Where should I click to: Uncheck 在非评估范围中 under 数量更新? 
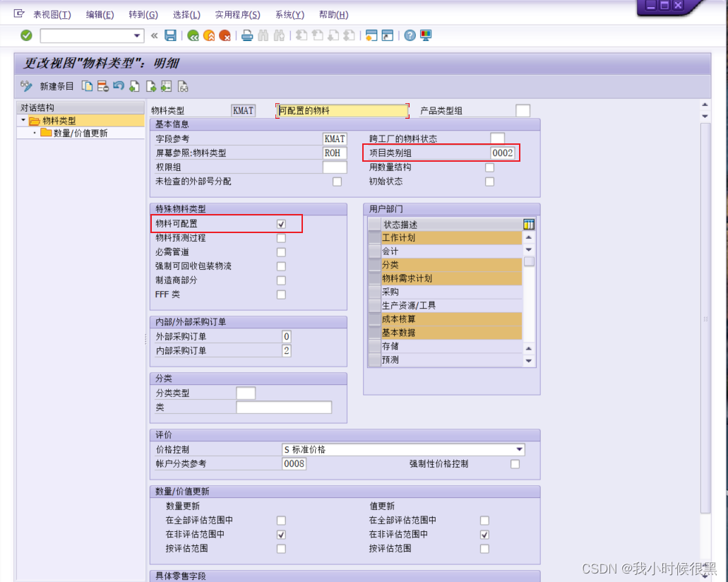click(281, 535)
